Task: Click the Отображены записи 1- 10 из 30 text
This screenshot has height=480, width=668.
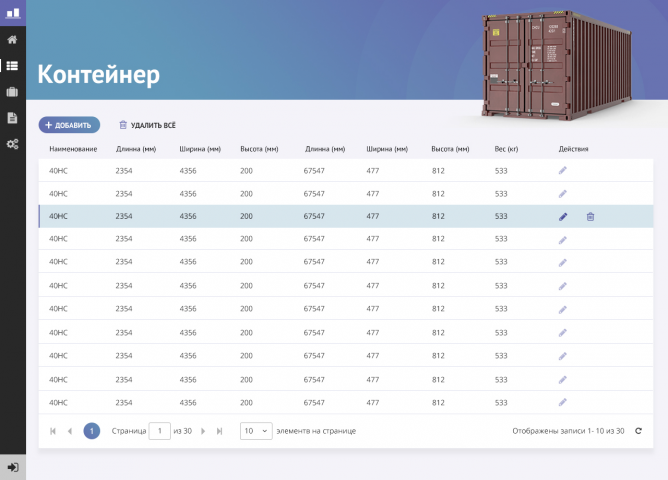Action: click(x=568, y=431)
